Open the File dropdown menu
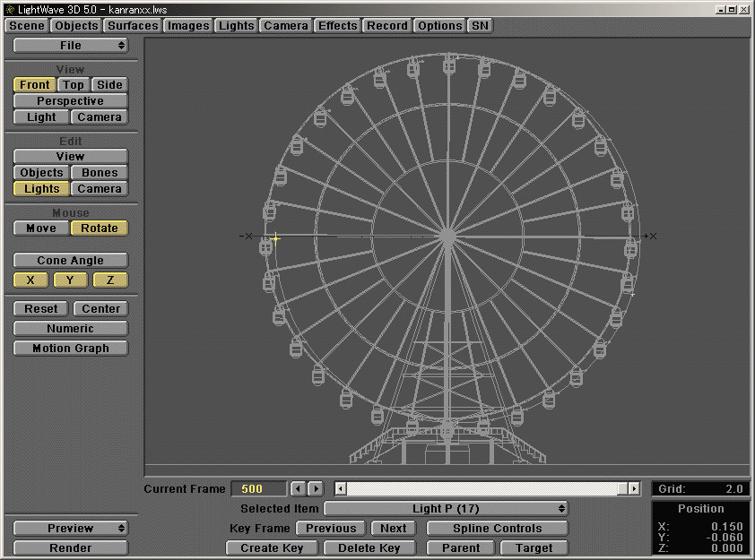This screenshot has height=560, width=755. (x=70, y=46)
